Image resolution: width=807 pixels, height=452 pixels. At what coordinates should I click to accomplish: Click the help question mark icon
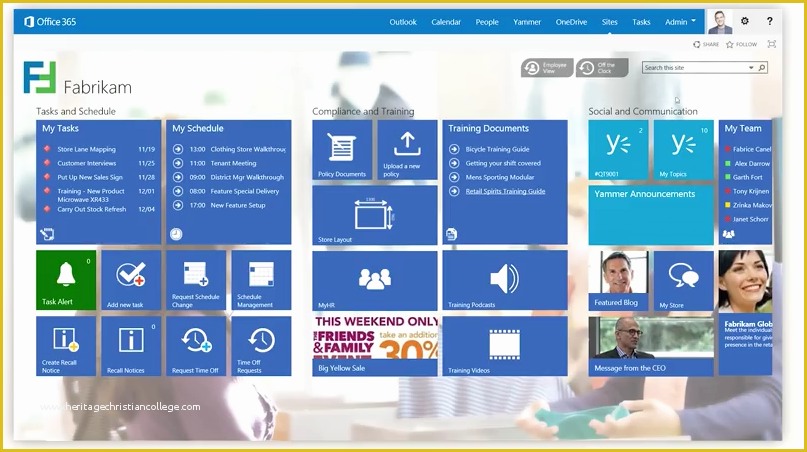click(x=769, y=21)
